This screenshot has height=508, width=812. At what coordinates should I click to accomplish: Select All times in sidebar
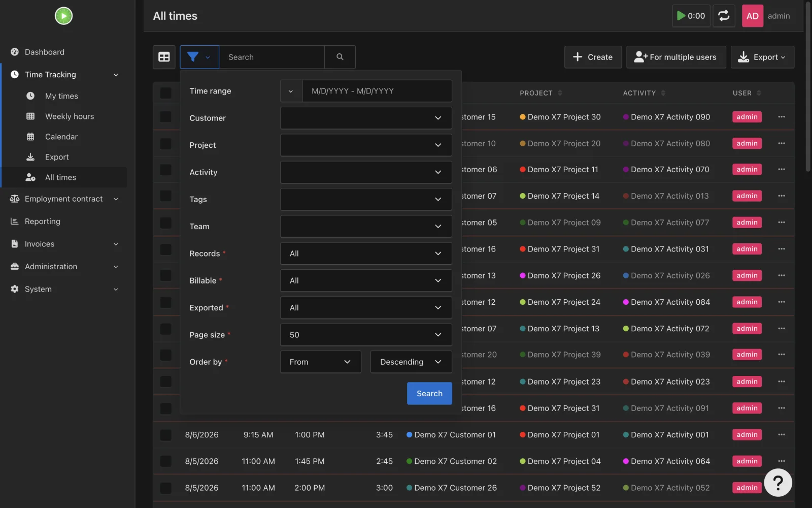[x=60, y=177]
